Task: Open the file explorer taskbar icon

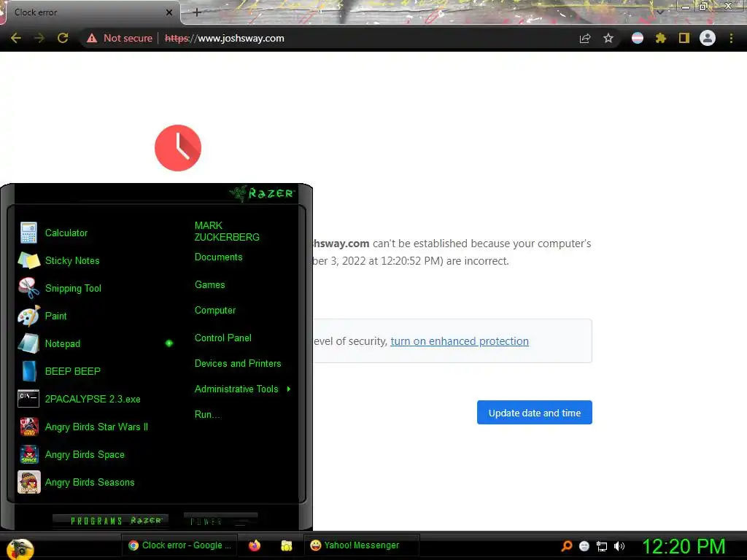Action: pyautogui.click(x=286, y=545)
